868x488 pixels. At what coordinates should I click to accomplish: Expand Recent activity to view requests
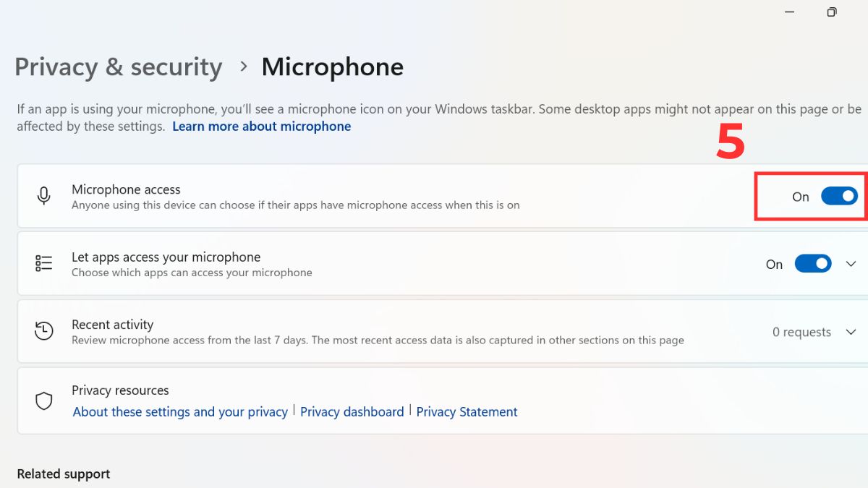851,332
